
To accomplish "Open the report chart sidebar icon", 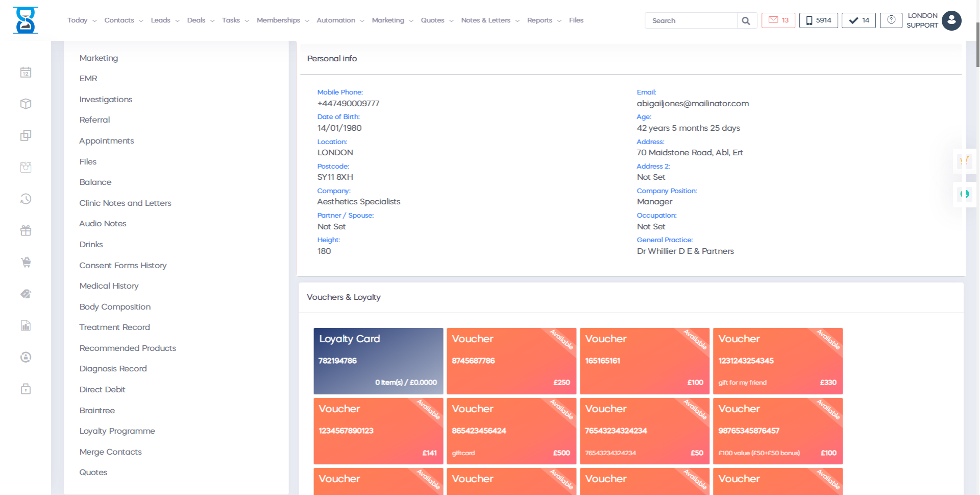I will point(26,326).
